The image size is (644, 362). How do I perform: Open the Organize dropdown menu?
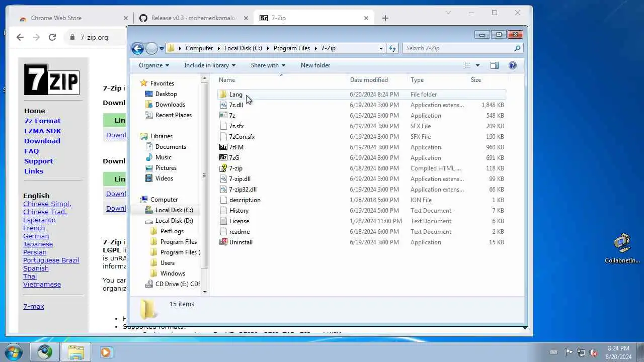(154, 65)
